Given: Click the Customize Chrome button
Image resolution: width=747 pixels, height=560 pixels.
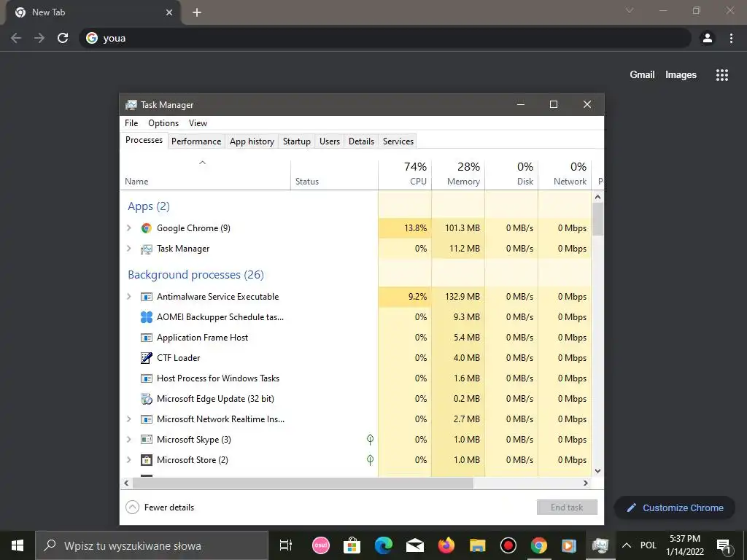Looking at the screenshot, I should tap(675, 508).
